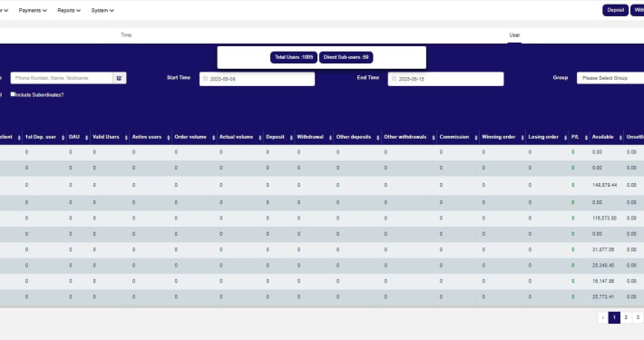This screenshot has height=340, width=644.
Task: Click Available value 16,147.86
Action: coord(603,281)
